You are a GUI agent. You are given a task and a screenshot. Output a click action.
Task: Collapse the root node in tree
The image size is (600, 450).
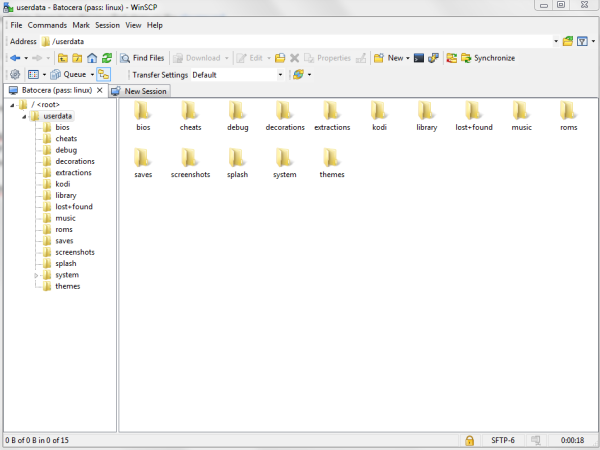pyautogui.click(x=12, y=105)
